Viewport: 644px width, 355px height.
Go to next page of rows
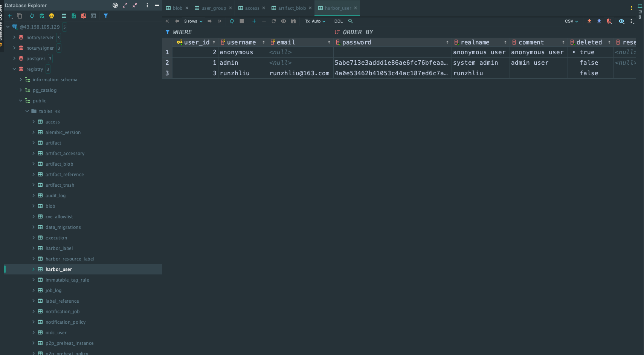210,21
